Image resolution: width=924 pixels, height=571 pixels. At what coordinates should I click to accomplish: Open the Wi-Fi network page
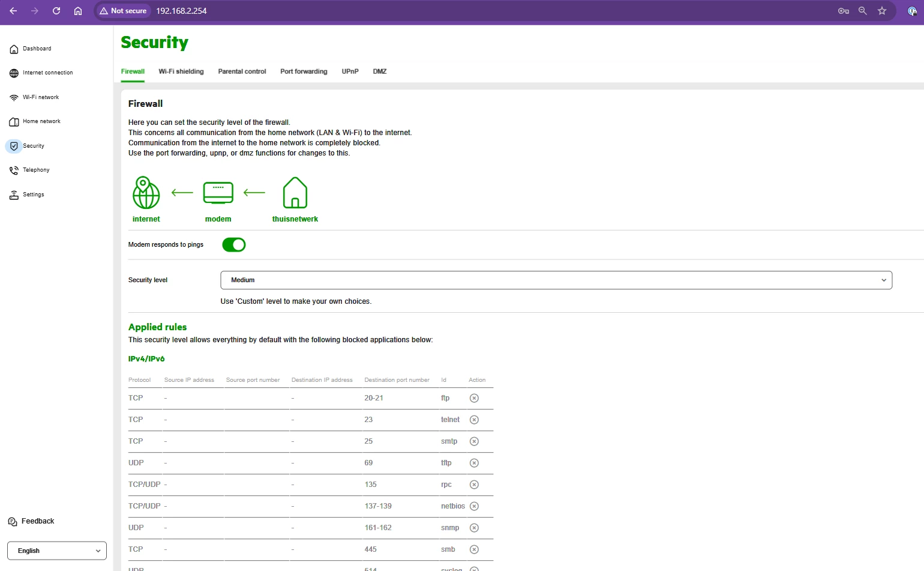41,97
